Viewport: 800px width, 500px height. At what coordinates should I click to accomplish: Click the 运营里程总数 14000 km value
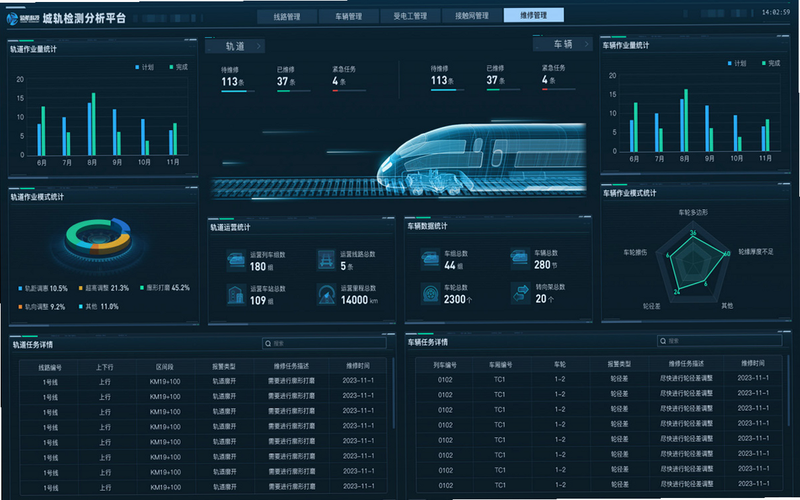359,301
